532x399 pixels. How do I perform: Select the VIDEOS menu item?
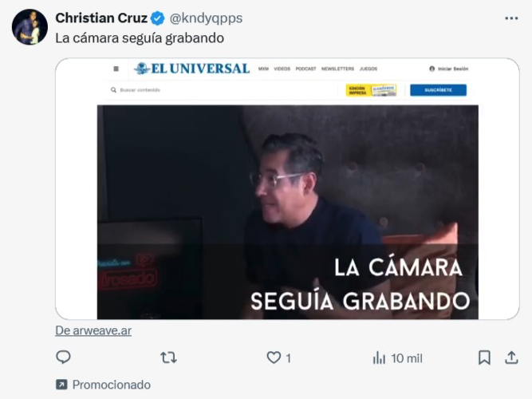(x=282, y=69)
